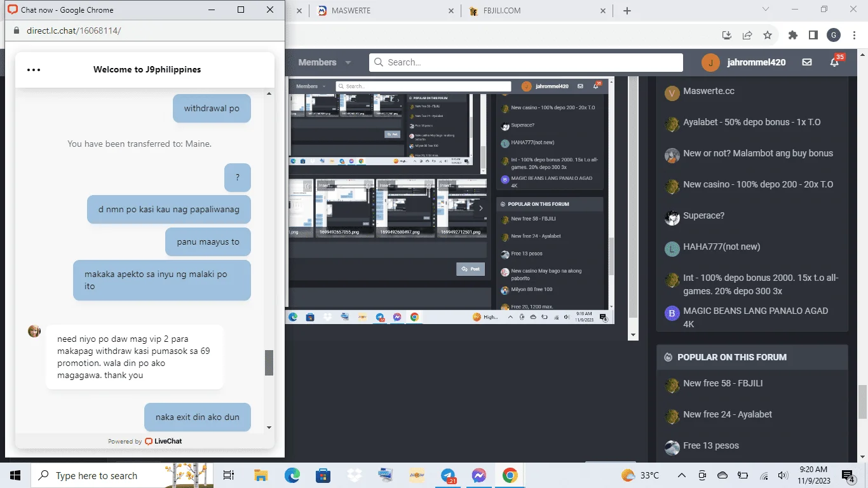Open forum notifications bell with 35 badge
This screenshot has width=868, height=488.
(835, 62)
